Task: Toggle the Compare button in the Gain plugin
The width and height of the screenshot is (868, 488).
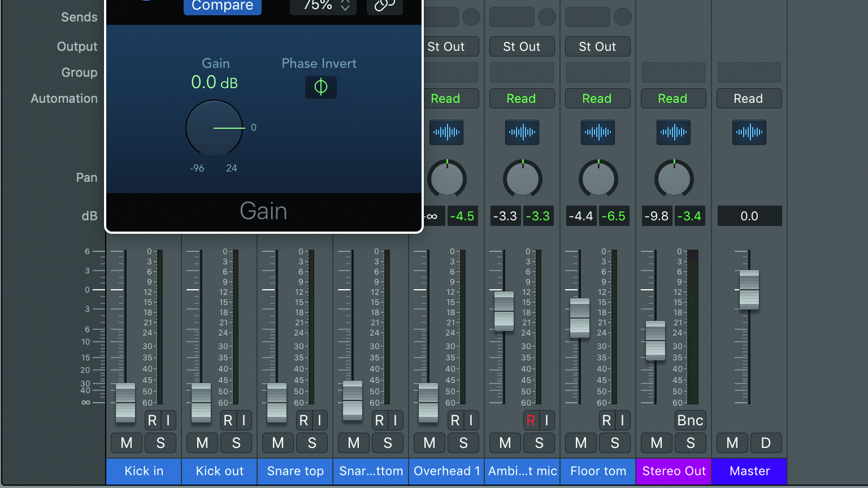Action: (223, 6)
